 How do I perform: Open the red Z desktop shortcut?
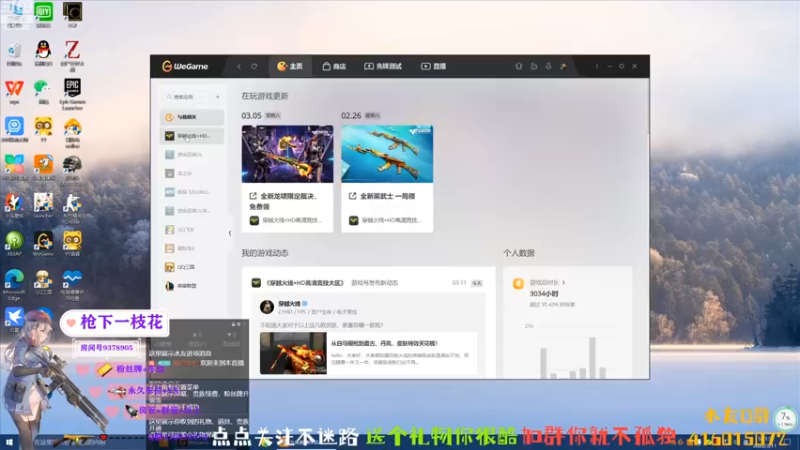[72, 55]
